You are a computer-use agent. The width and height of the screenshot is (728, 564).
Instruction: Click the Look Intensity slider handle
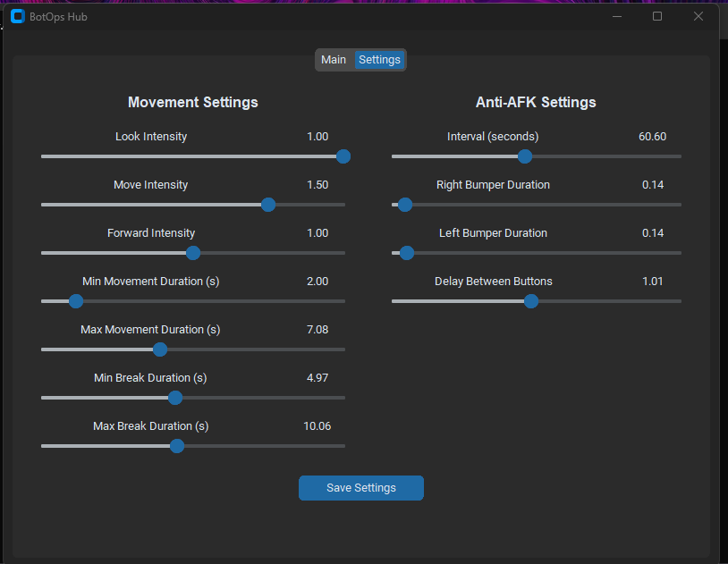coord(343,156)
